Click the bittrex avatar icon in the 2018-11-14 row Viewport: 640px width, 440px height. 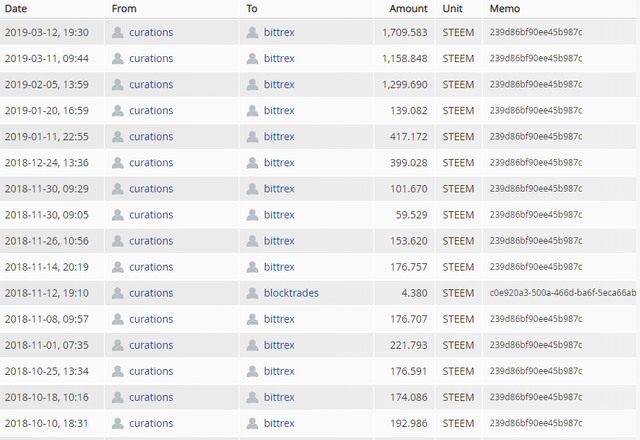click(252, 267)
